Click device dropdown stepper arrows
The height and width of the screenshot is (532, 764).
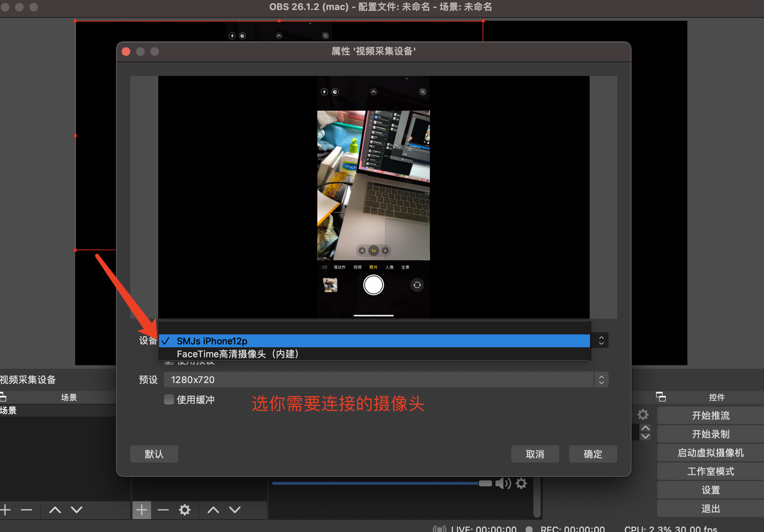point(601,340)
